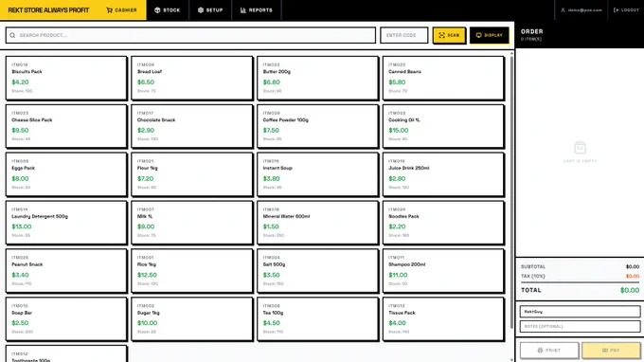The height and width of the screenshot is (362, 644).
Task: Add Juice Drink 250ml to the order
Action: pos(443,174)
